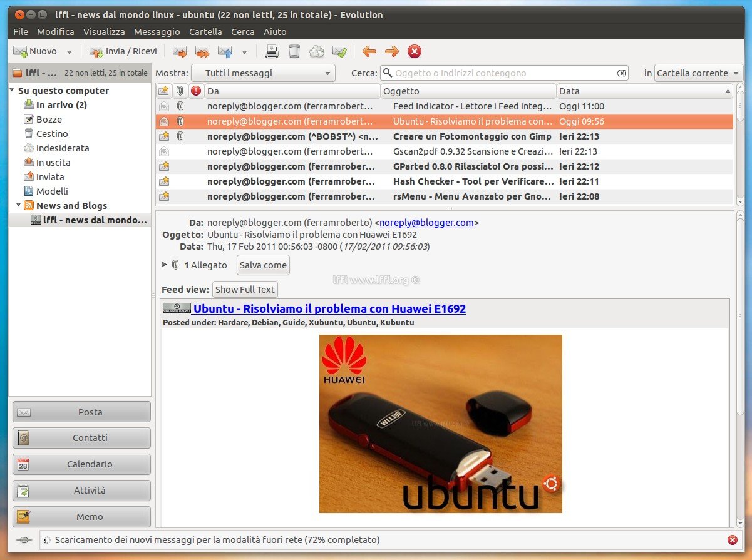The image size is (752, 560).
Task: Sort by the Data column header
Action: 645,91
